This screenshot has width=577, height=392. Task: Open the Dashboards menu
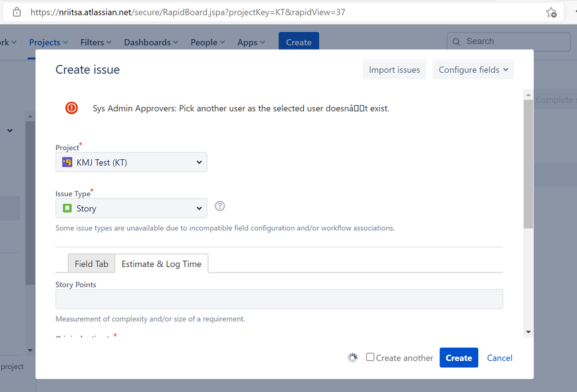151,42
